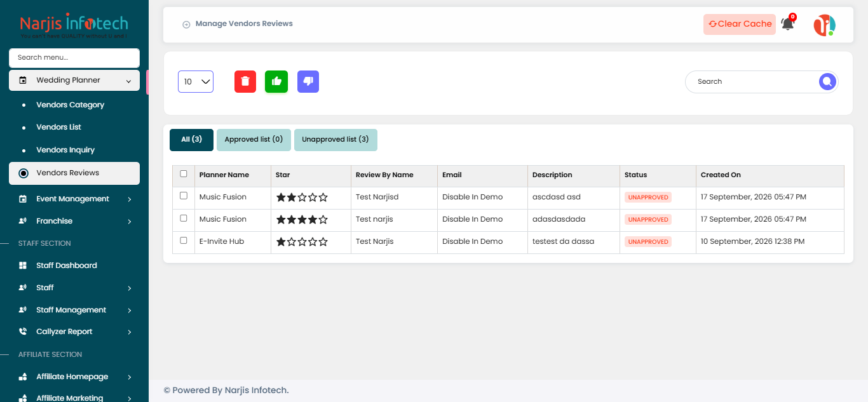Image resolution: width=868 pixels, height=402 pixels.
Task: Click UNAPPROVED badge for adasdasdada
Action: 648,220
